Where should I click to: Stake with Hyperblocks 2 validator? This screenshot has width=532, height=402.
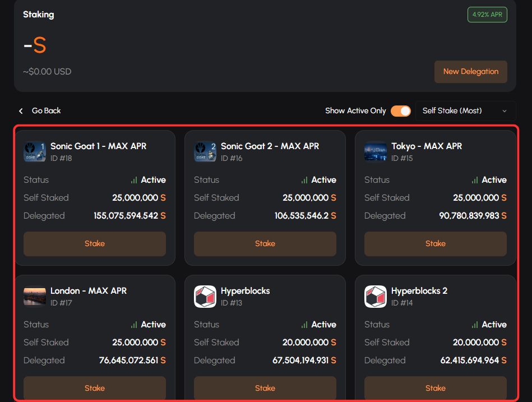tap(436, 388)
